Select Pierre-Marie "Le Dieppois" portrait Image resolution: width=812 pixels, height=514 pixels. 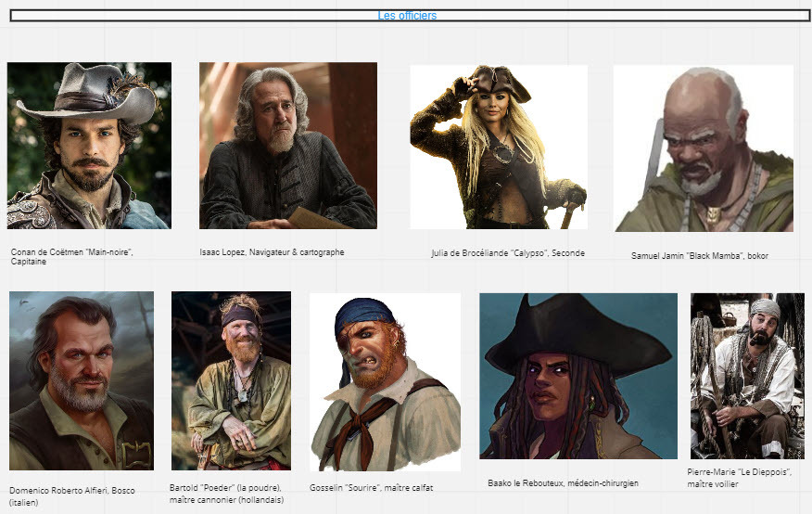point(747,376)
